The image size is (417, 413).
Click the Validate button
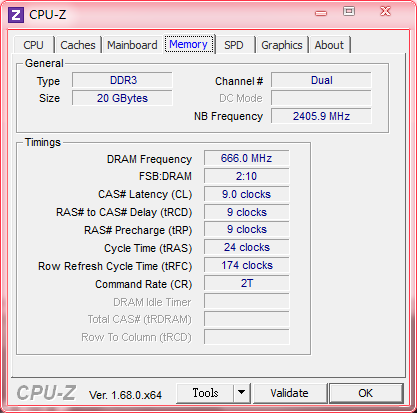pos(290,393)
